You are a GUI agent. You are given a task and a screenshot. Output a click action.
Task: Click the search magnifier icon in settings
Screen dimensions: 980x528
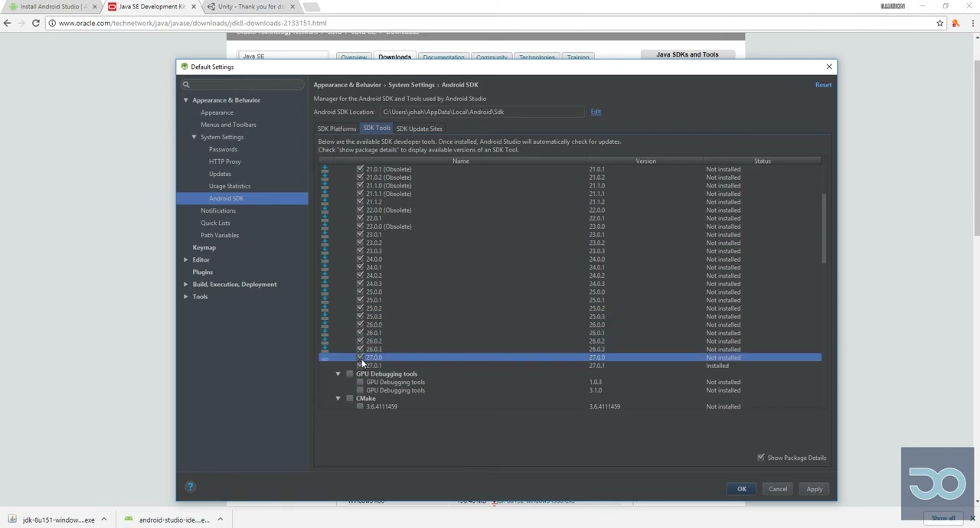186,85
